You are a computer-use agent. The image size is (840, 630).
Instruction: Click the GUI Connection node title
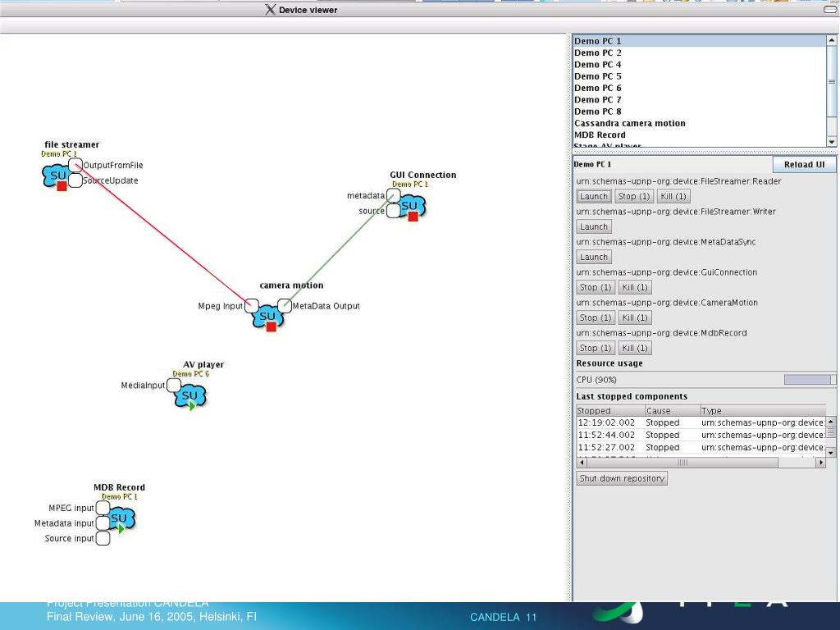point(423,176)
